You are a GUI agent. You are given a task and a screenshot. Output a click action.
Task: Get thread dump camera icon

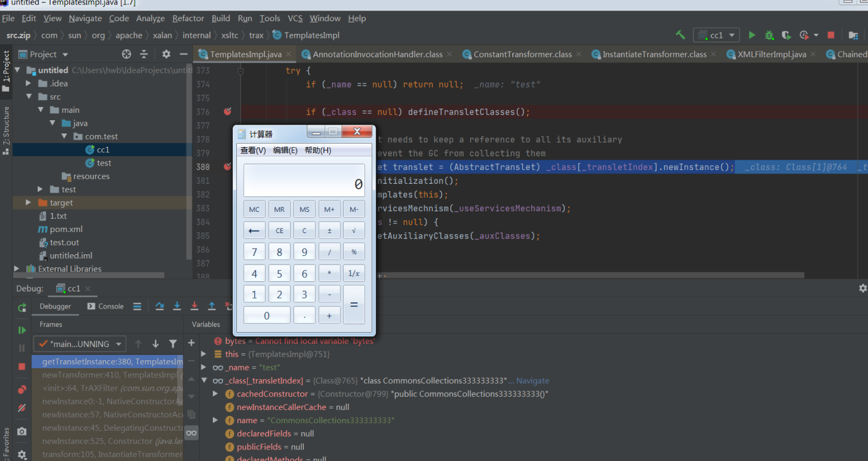coord(22,431)
